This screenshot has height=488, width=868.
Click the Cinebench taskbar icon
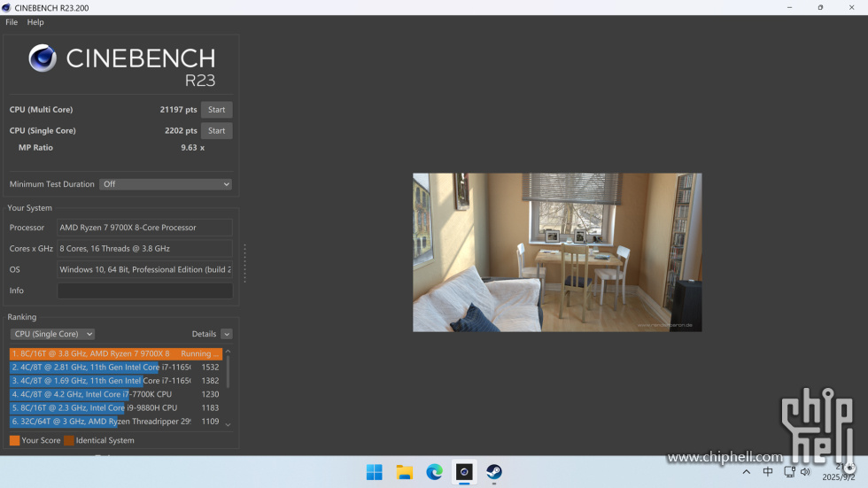464,472
